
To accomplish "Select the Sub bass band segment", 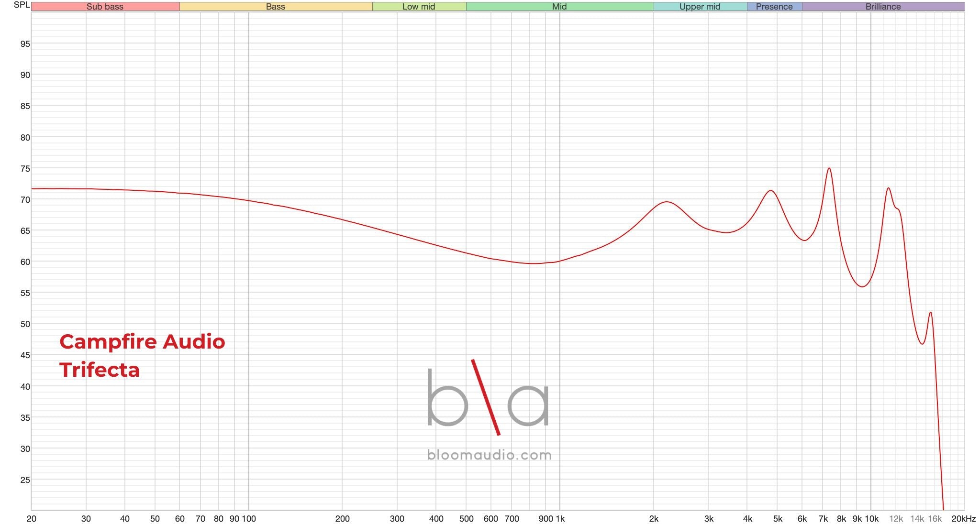I will [x=105, y=7].
